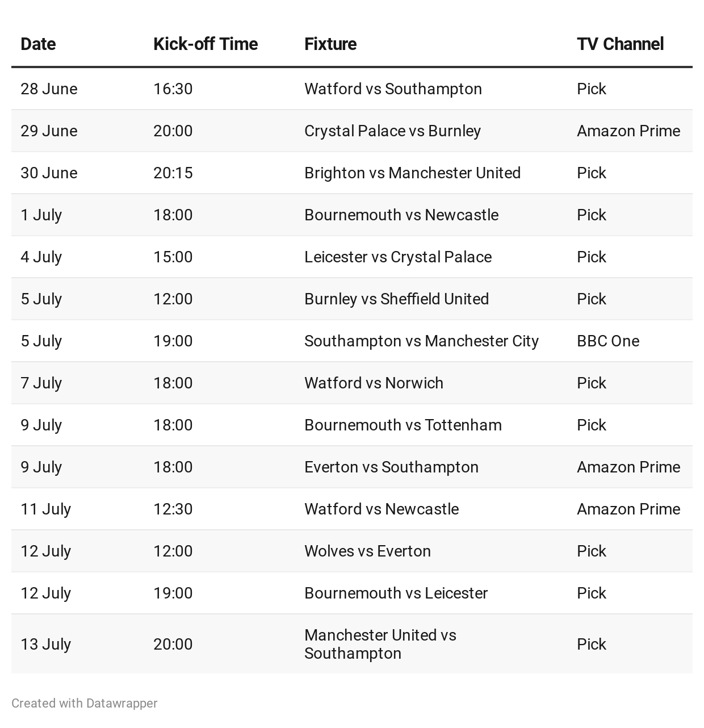Select the Crystal Palace vs Burnley fixture
The image size is (704, 728).
tap(392, 131)
